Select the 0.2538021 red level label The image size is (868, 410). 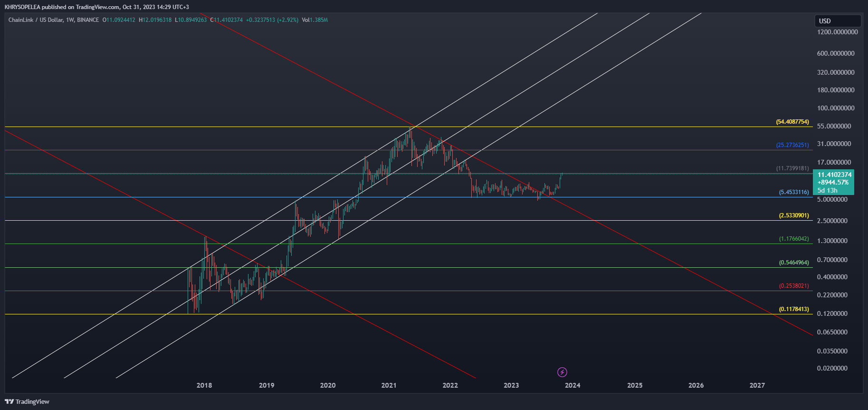pos(794,286)
